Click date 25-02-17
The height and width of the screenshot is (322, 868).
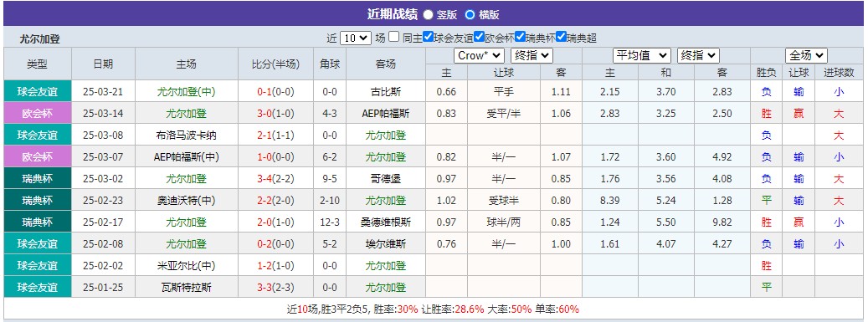(x=104, y=222)
